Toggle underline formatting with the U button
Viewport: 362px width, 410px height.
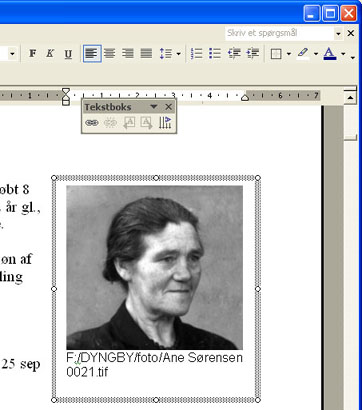[x=68, y=53]
